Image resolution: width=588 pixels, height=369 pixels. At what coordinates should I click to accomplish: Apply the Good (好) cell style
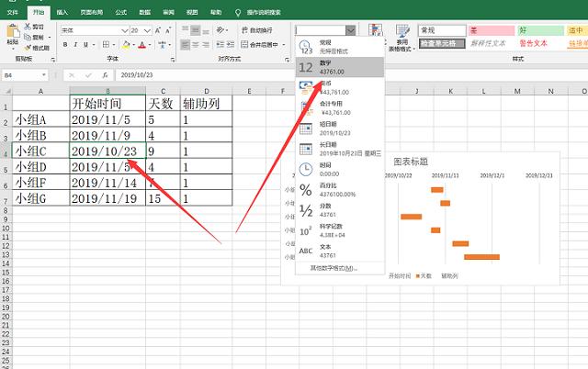tap(541, 30)
